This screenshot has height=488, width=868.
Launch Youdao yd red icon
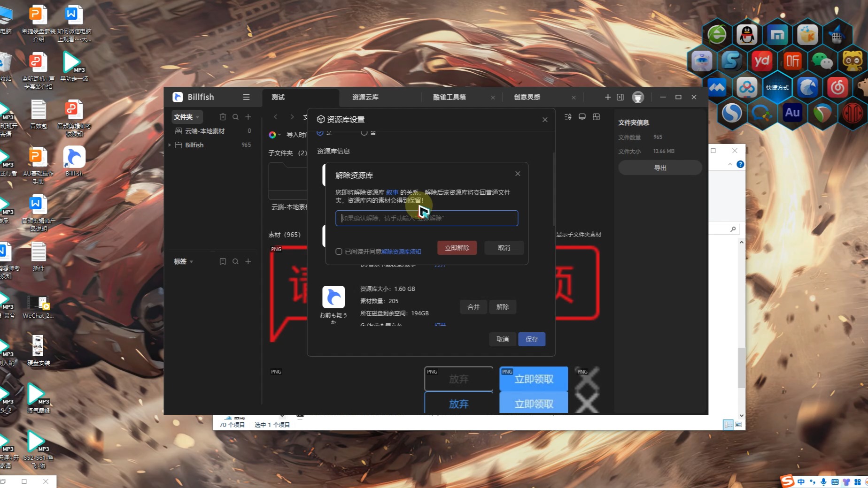tap(762, 61)
